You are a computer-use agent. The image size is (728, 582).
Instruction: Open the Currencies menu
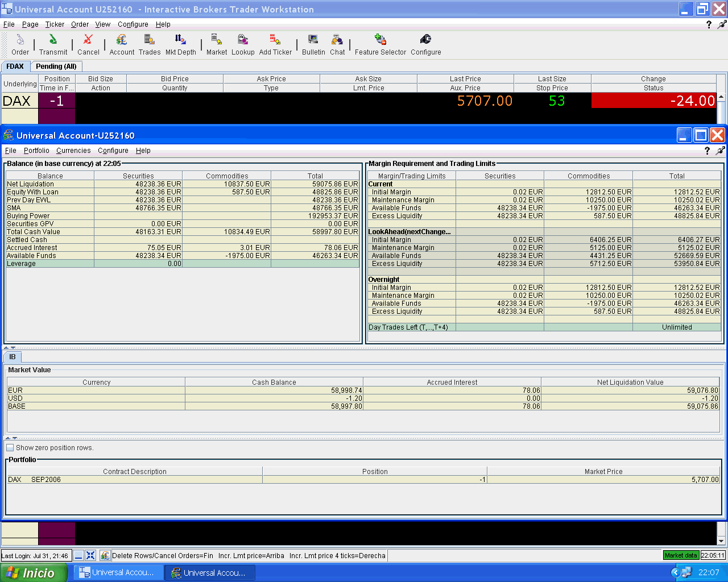coord(73,151)
